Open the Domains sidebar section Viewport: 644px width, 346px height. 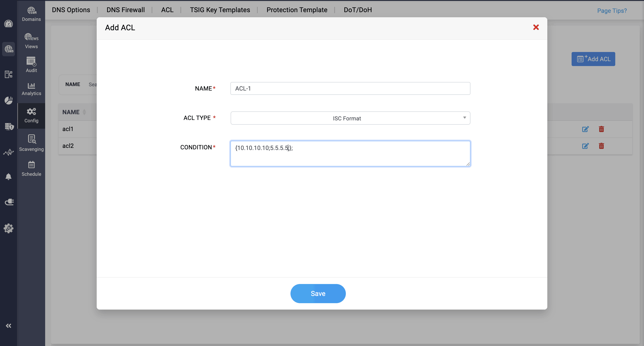pos(31,14)
